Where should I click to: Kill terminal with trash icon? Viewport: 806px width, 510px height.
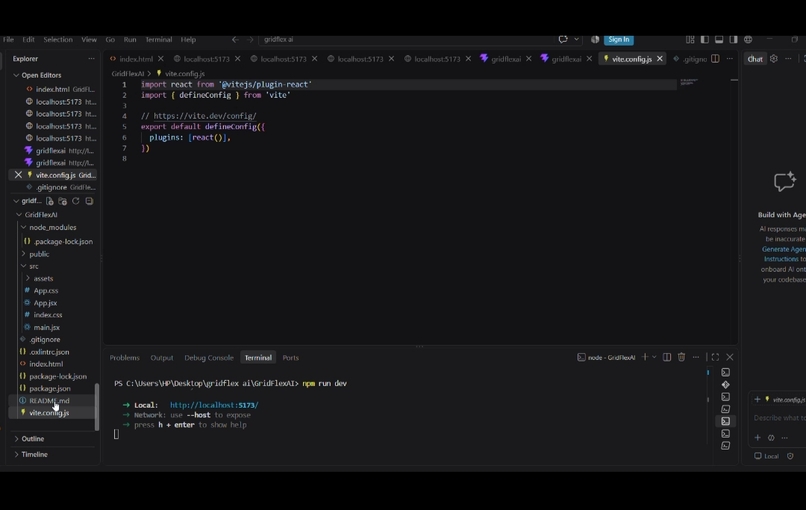(682, 357)
